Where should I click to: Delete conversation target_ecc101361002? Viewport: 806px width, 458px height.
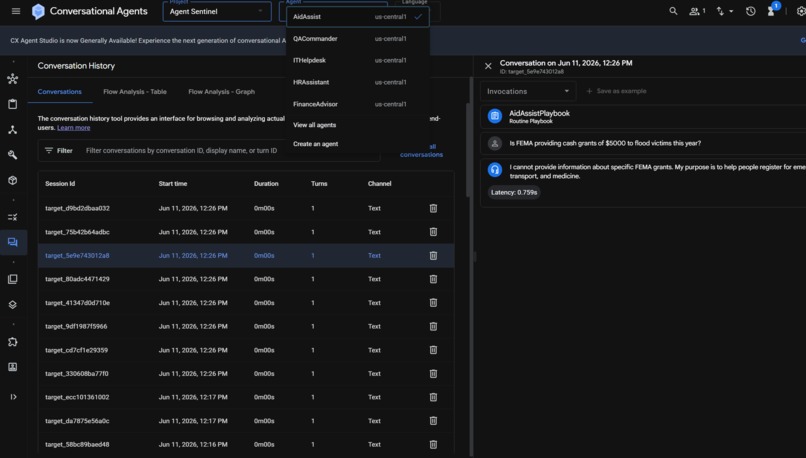tap(433, 397)
